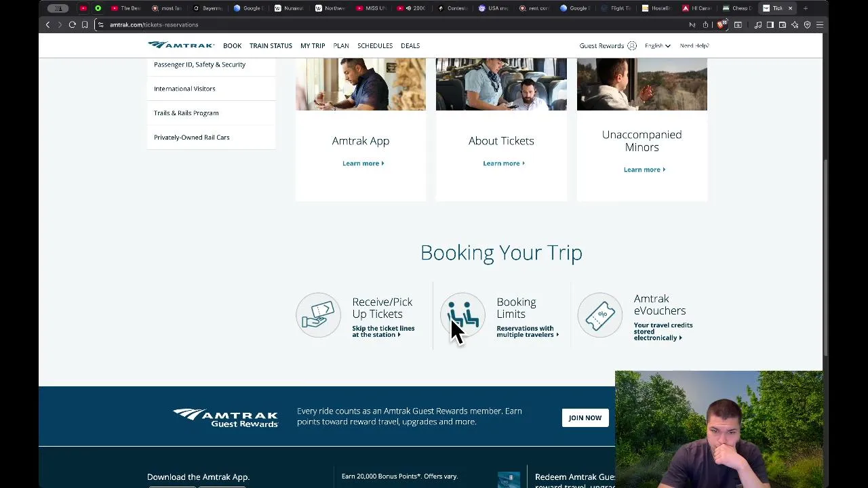Open International Visitors sidebar link

184,89
